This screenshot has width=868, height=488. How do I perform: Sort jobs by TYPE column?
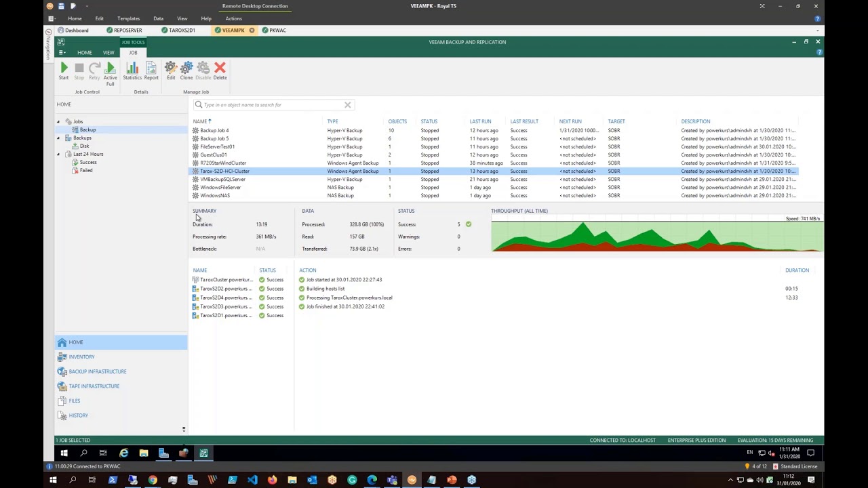click(332, 121)
